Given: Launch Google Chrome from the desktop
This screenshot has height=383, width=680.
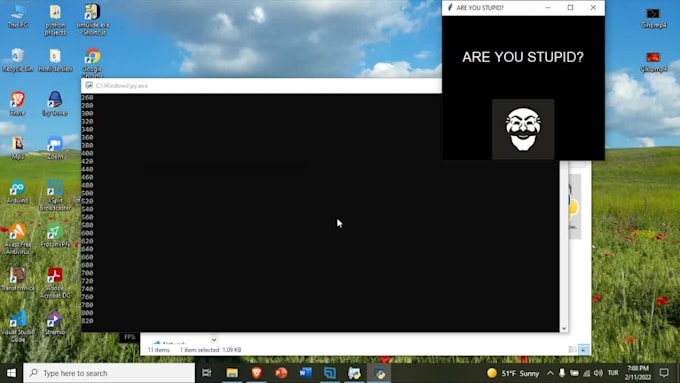Looking at the screenshot, I should click(92, 62).
